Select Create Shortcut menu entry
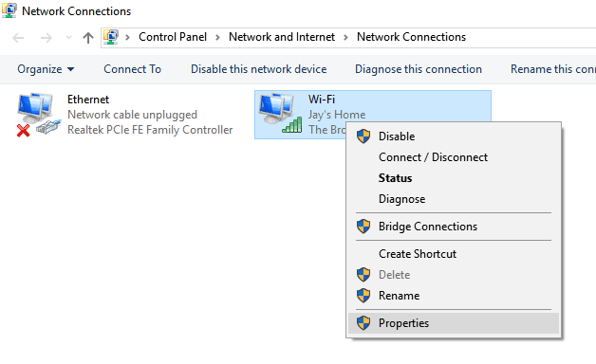 point(454,254)
